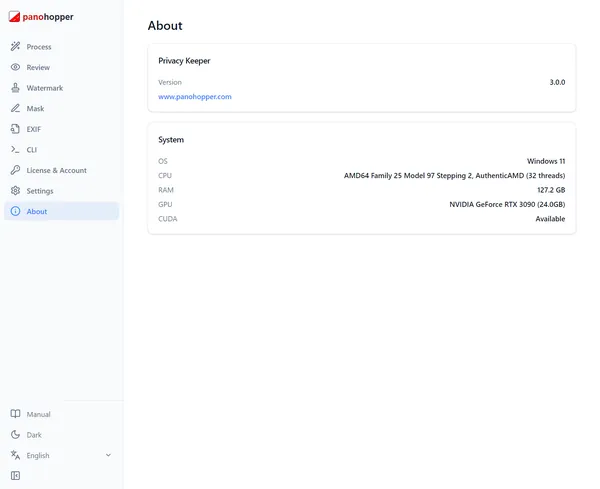600x489 pixels.
Task: Click the OS label
Action: (x=163, y=161)
